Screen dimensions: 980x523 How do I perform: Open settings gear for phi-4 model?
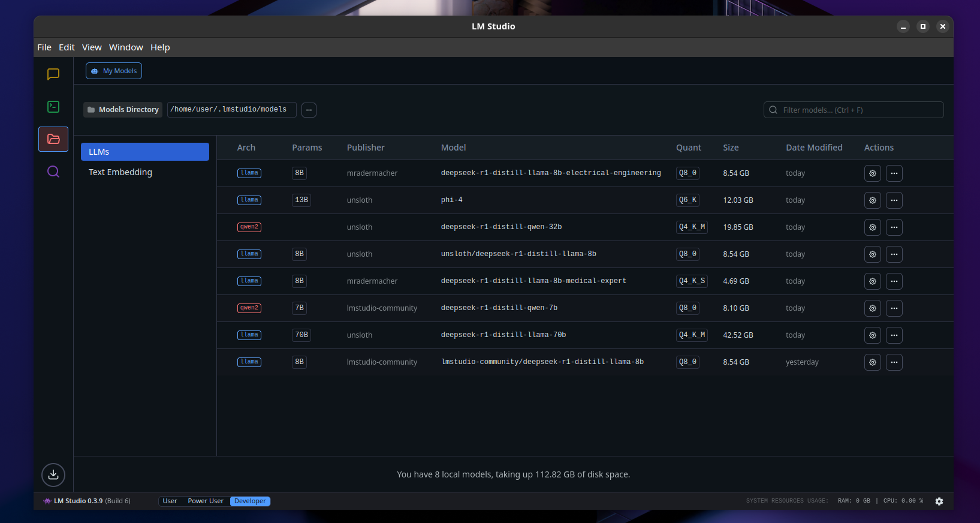tap(873, 200)
